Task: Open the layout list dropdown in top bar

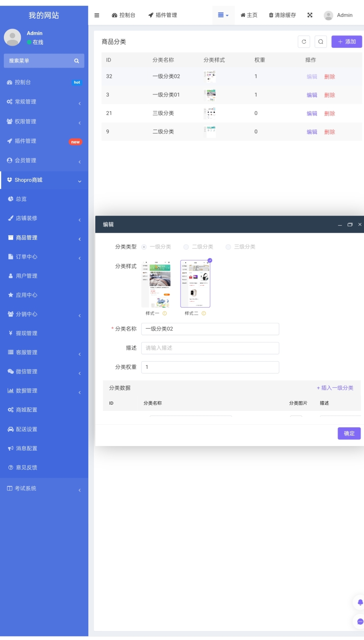Action: [x=223, y=15]
